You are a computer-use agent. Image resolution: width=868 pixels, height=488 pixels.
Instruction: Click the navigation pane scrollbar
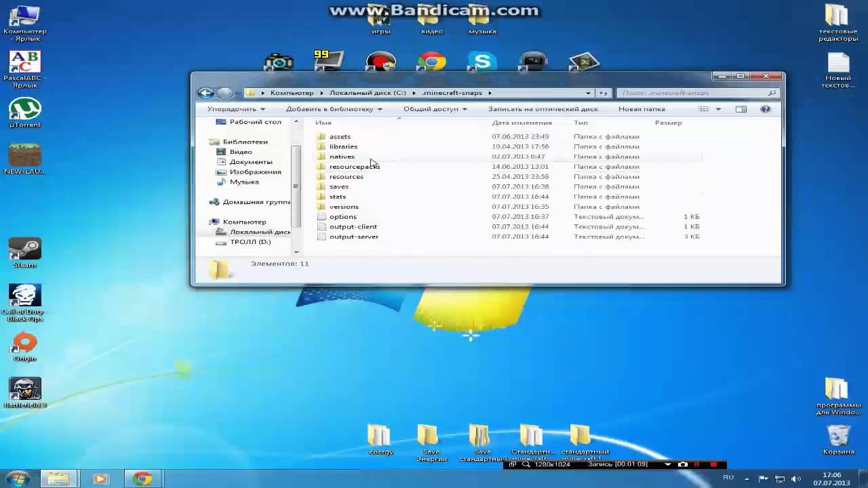[x=296, y=186]
